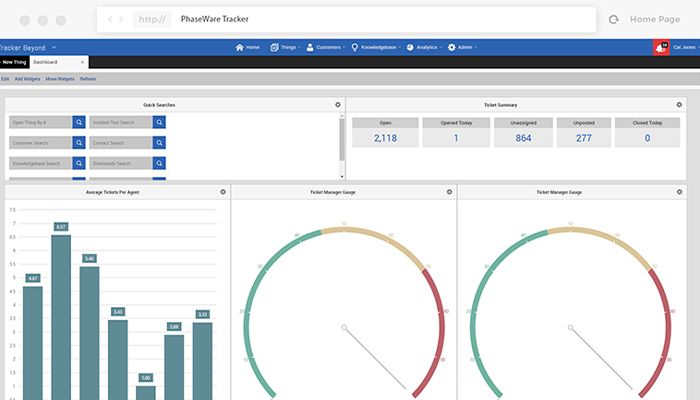Open Ticket Summary widget settings gear

coord(679,104)
